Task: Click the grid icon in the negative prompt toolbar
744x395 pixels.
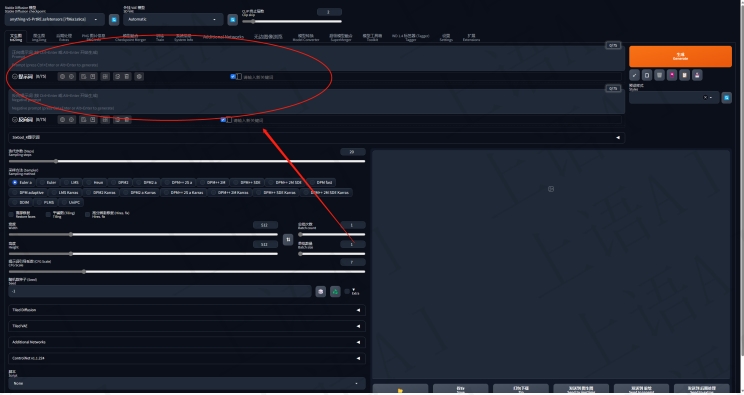Action: (x=105, y=120)
